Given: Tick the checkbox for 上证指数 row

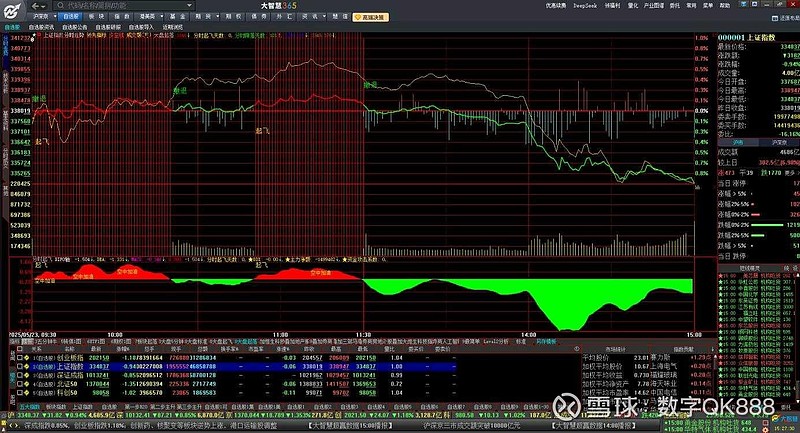Looking at the screenshot, I should (19, 366).
